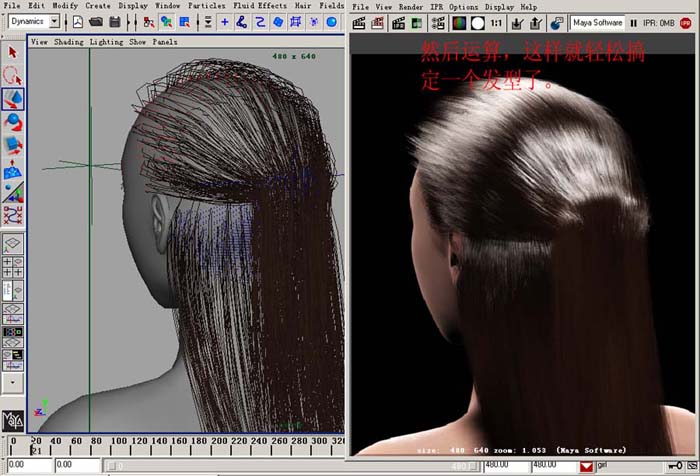
Task: Toggle the joints selection mask
Action: [242, 21]
